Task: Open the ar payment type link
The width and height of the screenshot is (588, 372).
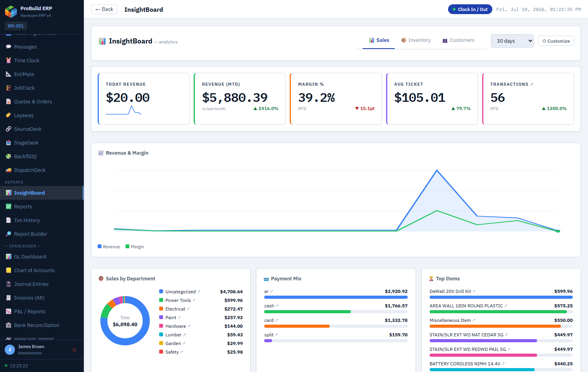Action: click(x=269, y=291)
